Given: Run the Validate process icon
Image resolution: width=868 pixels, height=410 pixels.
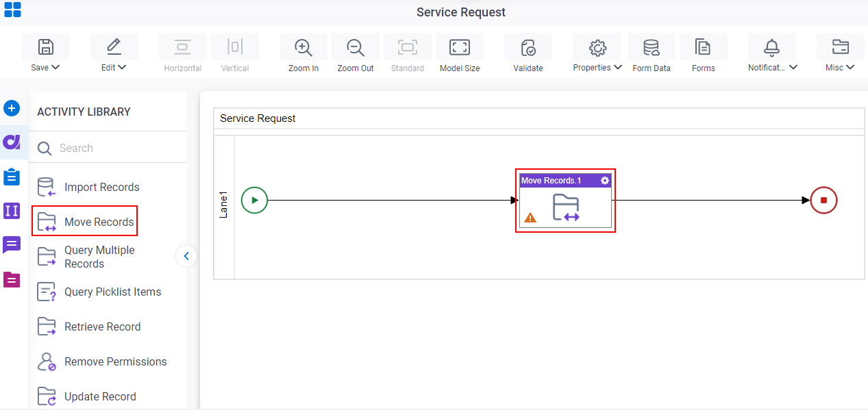Looking at the screenshot, I should (528, 47).
